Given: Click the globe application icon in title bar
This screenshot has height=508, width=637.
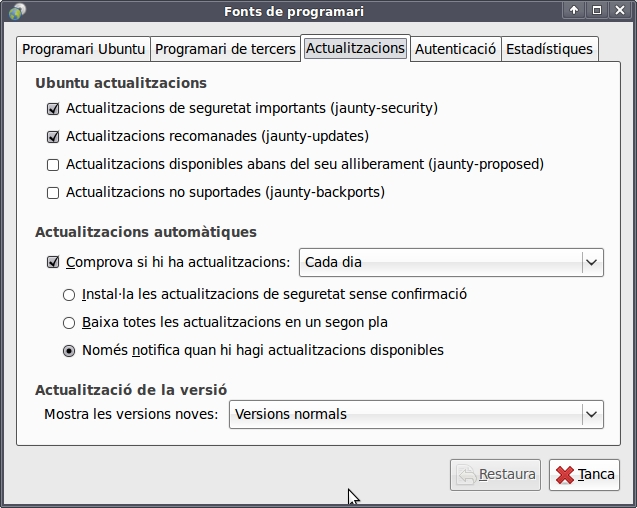Looking at the screenshot, I should pos(17,11).
